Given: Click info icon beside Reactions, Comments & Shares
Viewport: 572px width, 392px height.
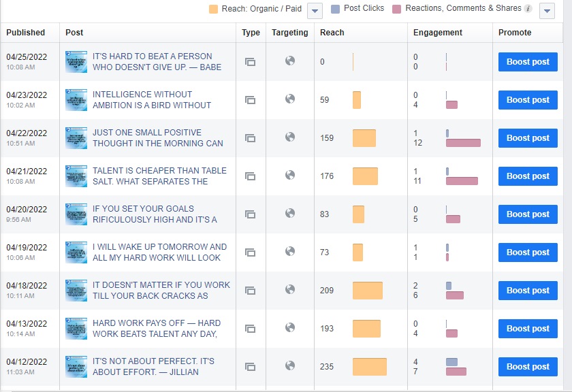Looking at the screenshot, I should [528, 9].
